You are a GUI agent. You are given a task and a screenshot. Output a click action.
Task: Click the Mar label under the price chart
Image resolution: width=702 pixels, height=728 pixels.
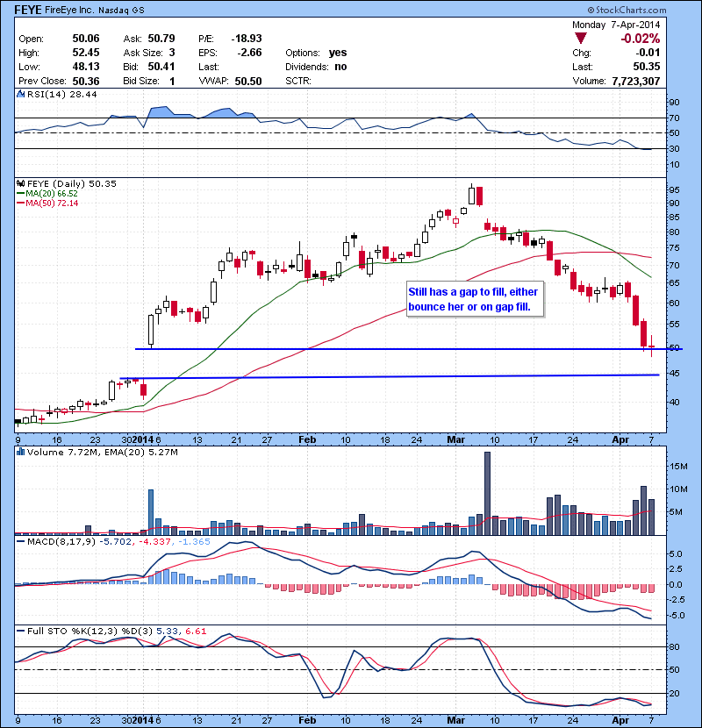455,439
